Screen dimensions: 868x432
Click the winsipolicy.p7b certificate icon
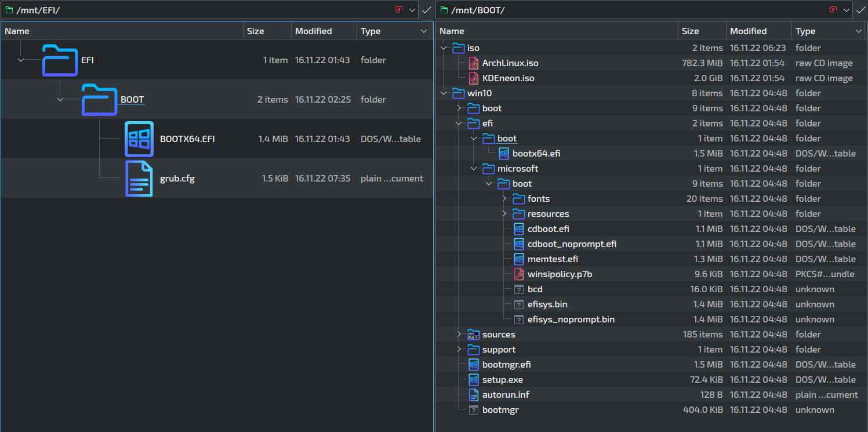click(519, 274)
